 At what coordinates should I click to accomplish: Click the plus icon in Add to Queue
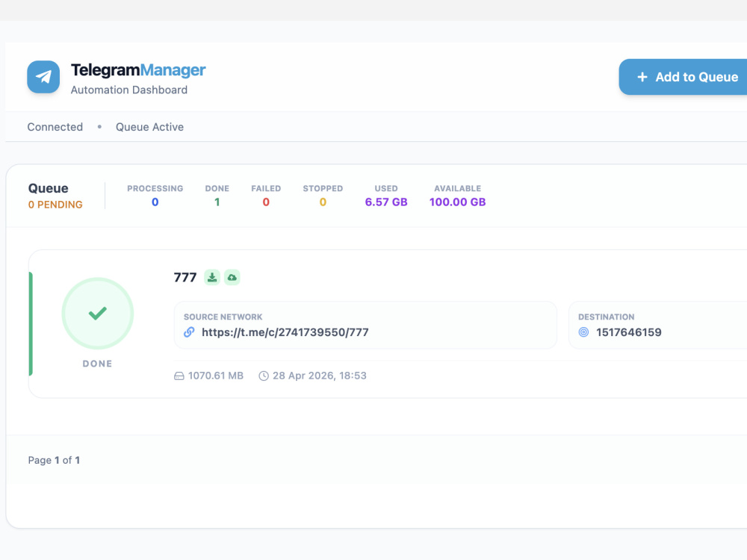[x=642, y=77]
